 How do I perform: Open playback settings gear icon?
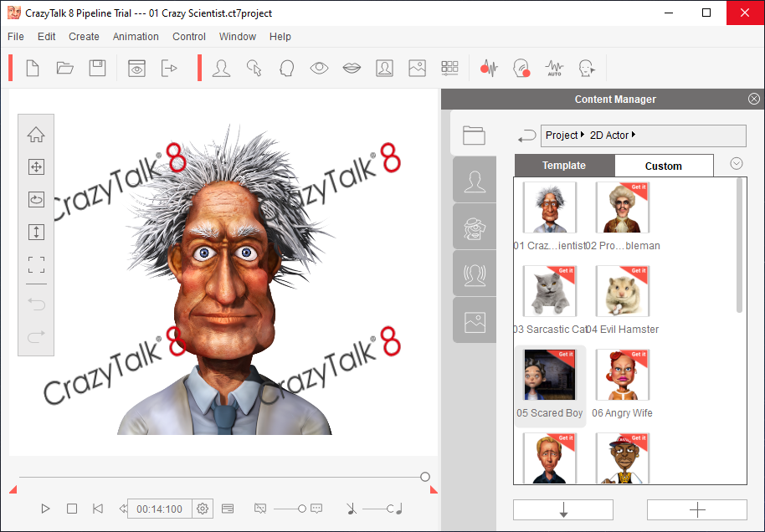(203, 509)
